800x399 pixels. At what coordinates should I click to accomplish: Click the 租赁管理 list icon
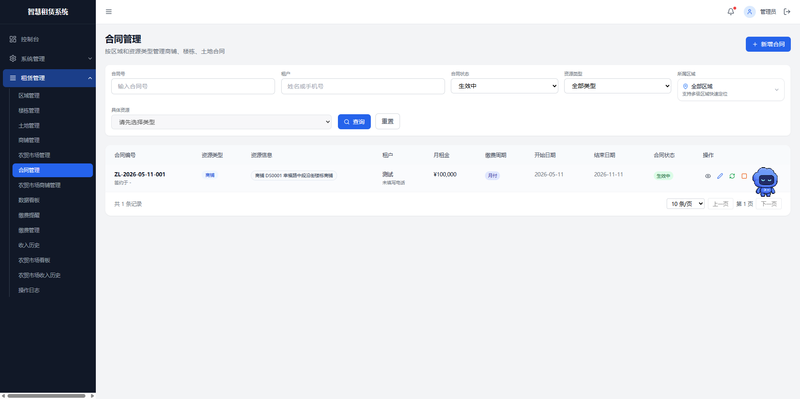[x=13, y=78]
